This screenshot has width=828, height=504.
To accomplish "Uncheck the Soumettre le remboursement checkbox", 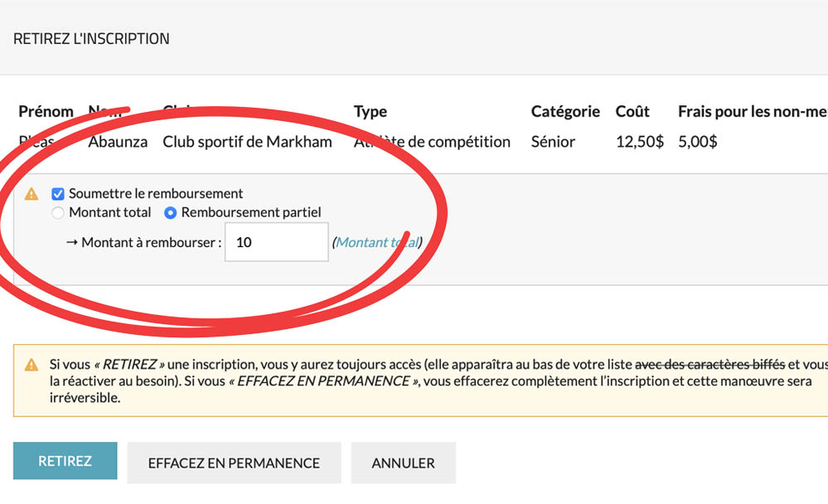I will (x=58, y=194).
